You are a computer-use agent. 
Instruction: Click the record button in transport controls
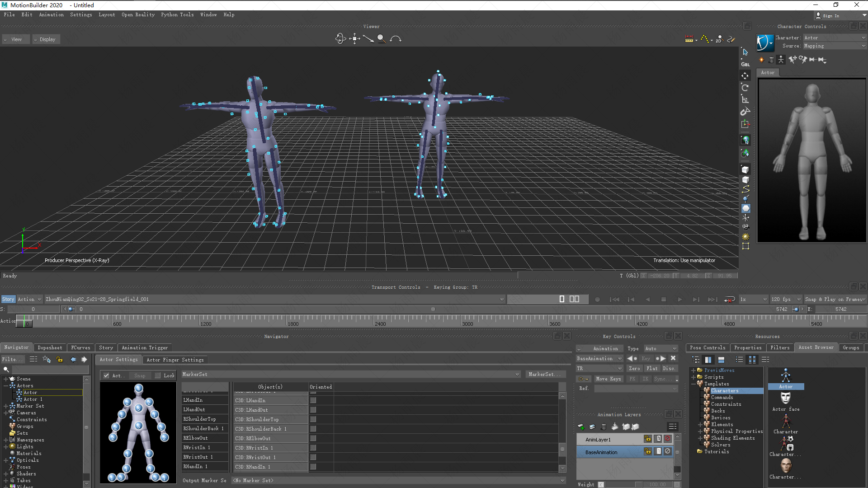click(597, 299)
